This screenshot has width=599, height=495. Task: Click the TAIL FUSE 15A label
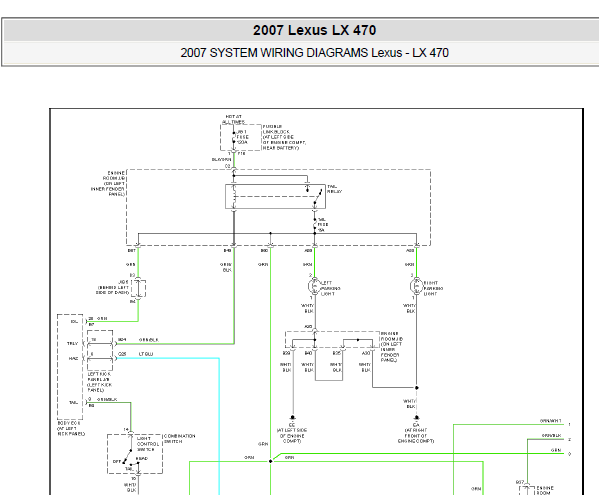323,225
